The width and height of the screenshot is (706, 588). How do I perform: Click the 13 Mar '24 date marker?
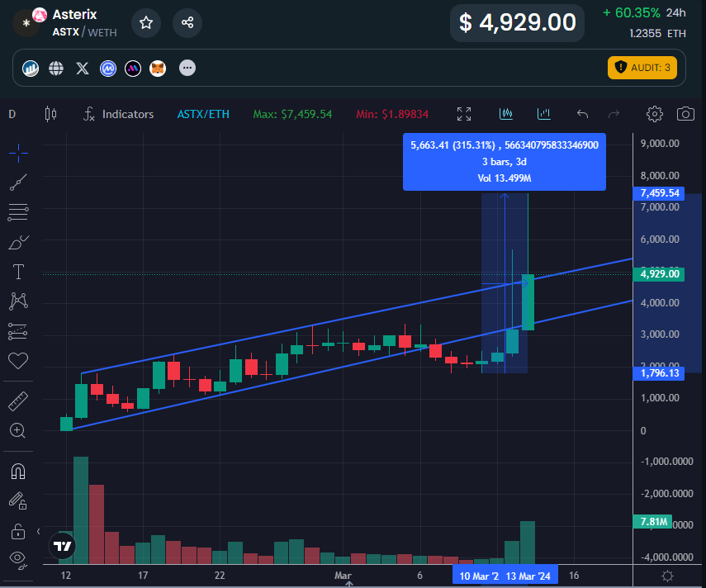pos(528,576)
